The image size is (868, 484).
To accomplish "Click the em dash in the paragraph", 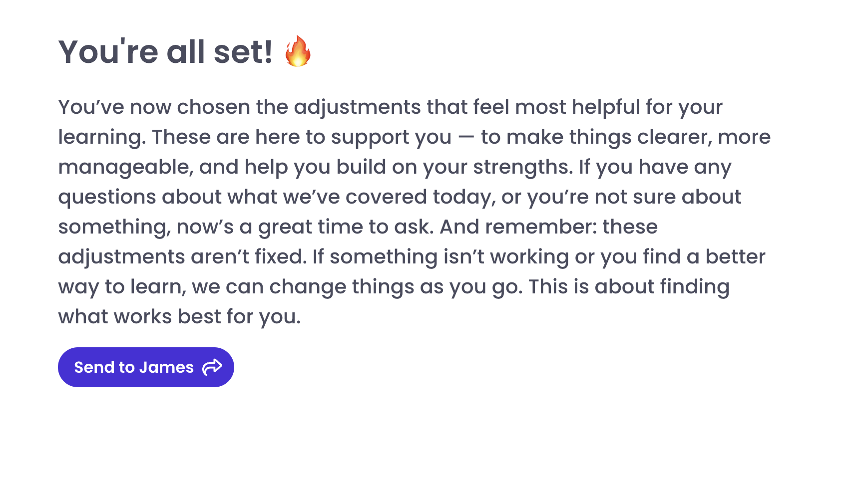I will (x=466, y=137).
